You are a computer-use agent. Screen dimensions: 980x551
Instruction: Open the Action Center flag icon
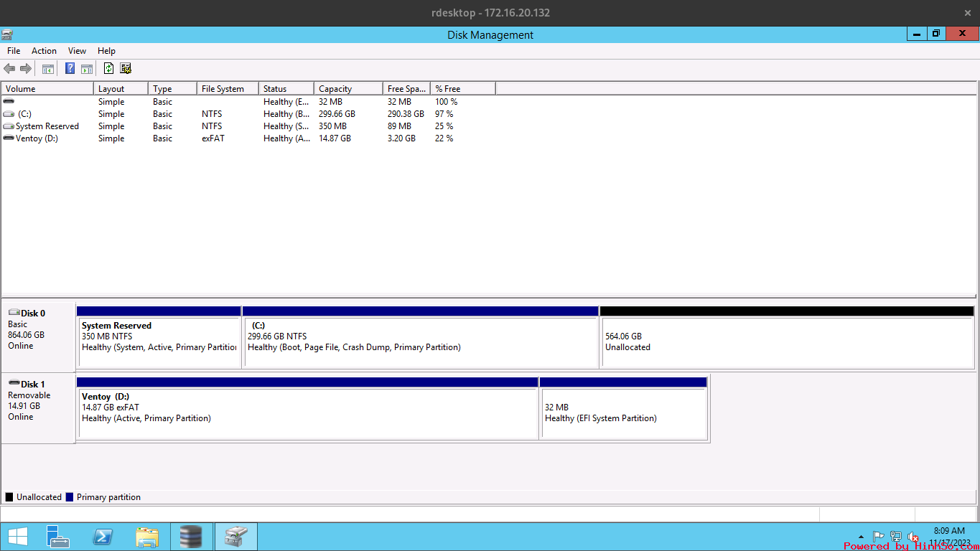coord(878,537)
